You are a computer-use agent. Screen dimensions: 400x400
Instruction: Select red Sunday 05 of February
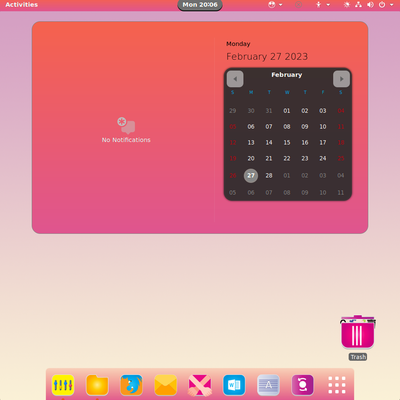[233, 127]
